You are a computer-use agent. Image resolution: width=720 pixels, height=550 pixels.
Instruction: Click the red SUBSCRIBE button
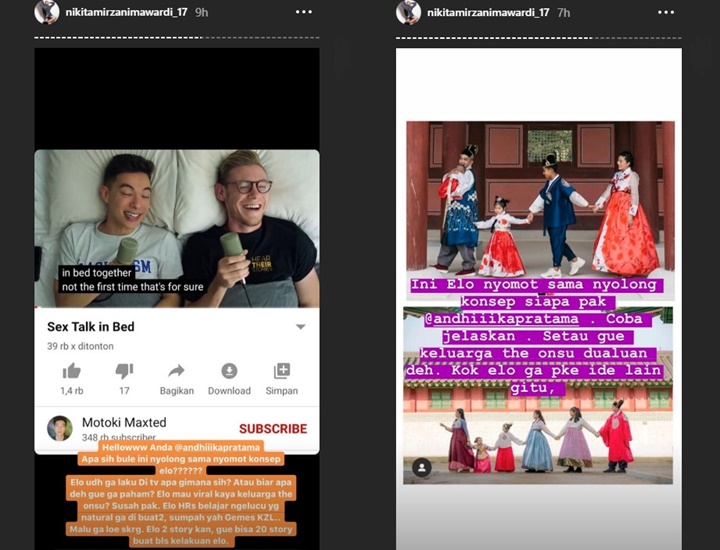(x=273, y=428)
